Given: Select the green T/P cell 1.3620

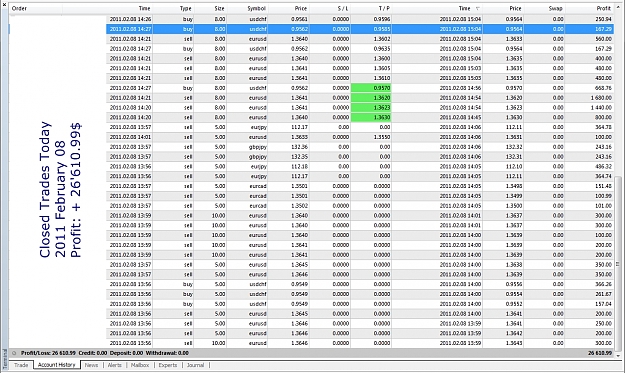Looking at the screenshot, I should tap(371, 98).
